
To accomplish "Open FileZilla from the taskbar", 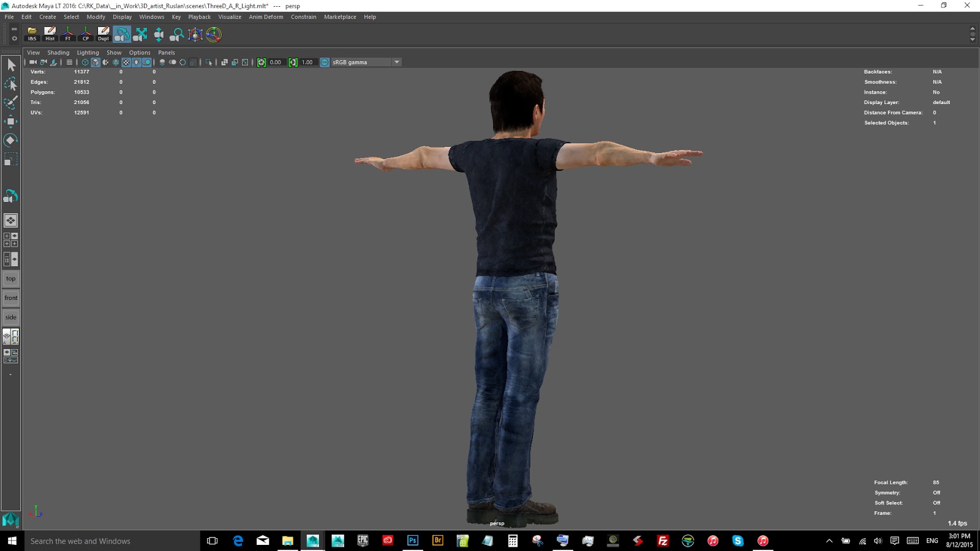I will [663, 541].
